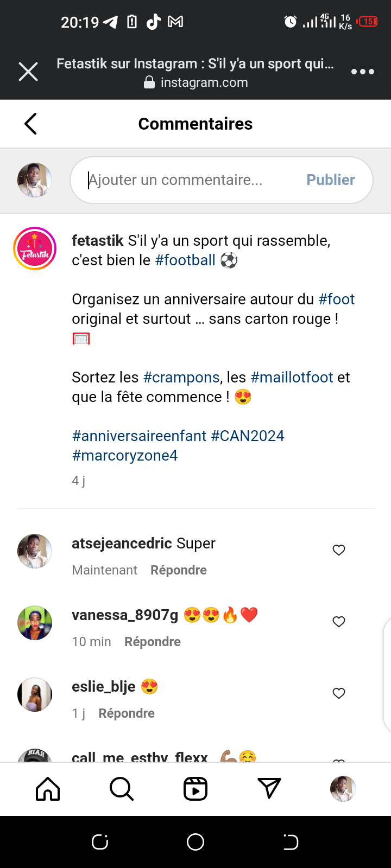Open profile avatar in bottom navigation
This screenshot has width=391, height=868.
[343, 789]
